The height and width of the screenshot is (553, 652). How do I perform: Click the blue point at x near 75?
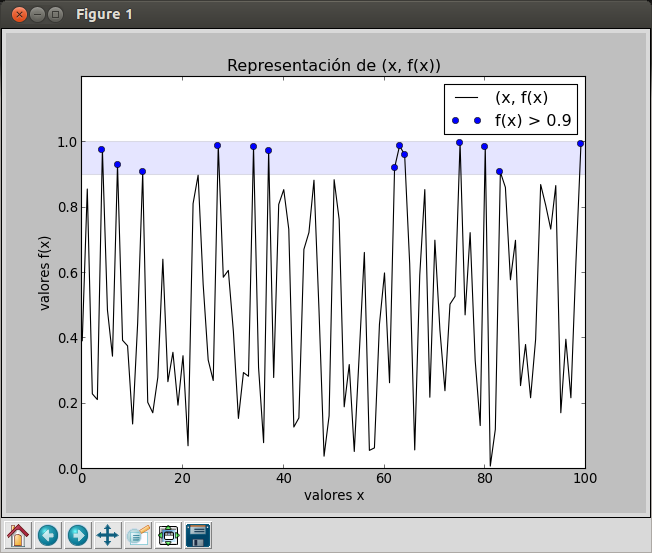(x=459, y=143)
